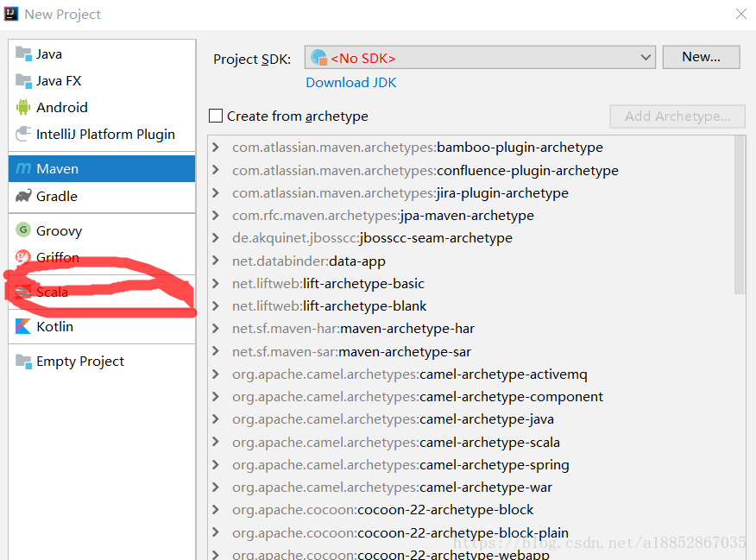The height and width of the screenshot is (560, 756).
Task: Select the Gradle project type
Action: [x=102, y=196]
